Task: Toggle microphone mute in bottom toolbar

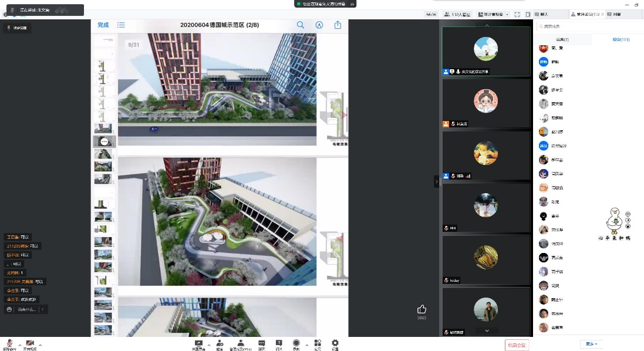Action: 9,343
